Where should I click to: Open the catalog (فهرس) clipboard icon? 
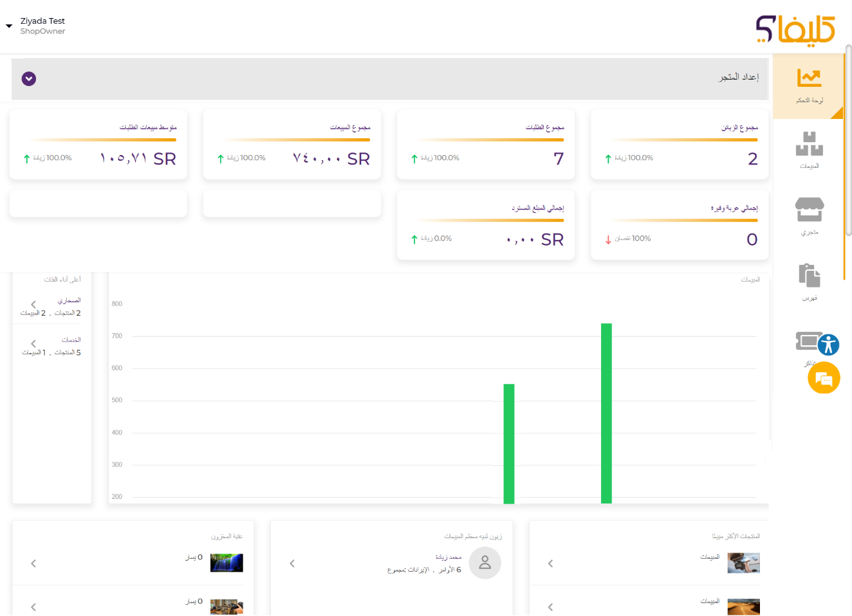point(809,282)
